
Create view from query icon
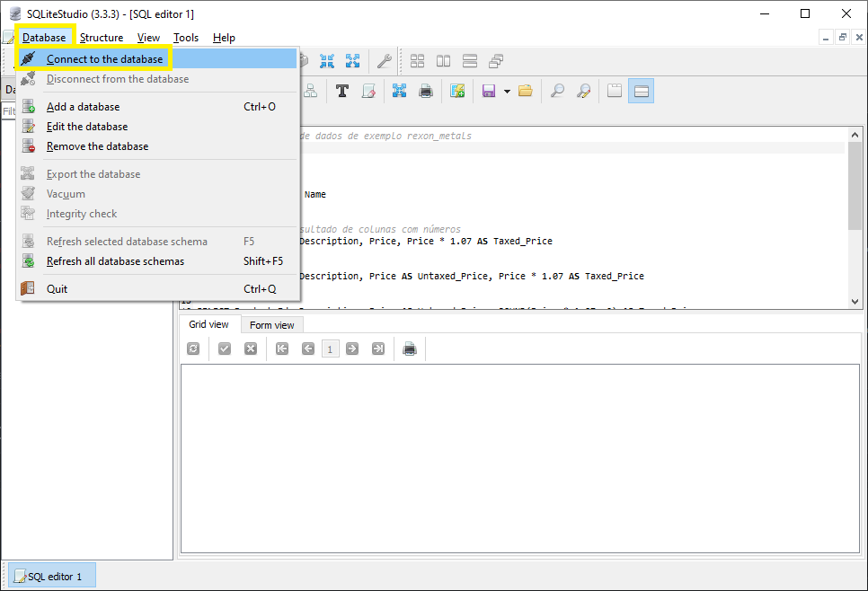click(x=457, y=91)
